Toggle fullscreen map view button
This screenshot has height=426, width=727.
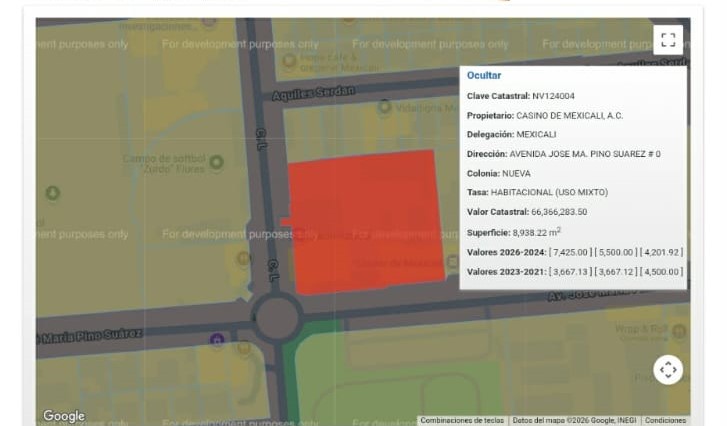pyautogui.click(x=668, y=40)
